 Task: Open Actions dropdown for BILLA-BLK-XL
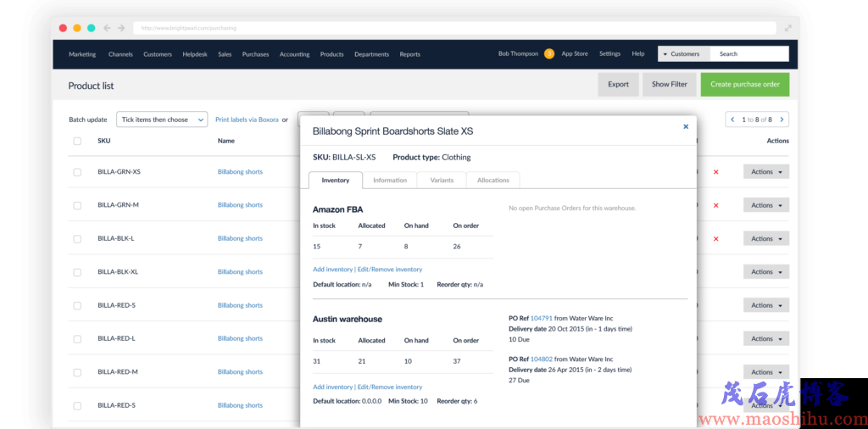[x=766, y=272]
